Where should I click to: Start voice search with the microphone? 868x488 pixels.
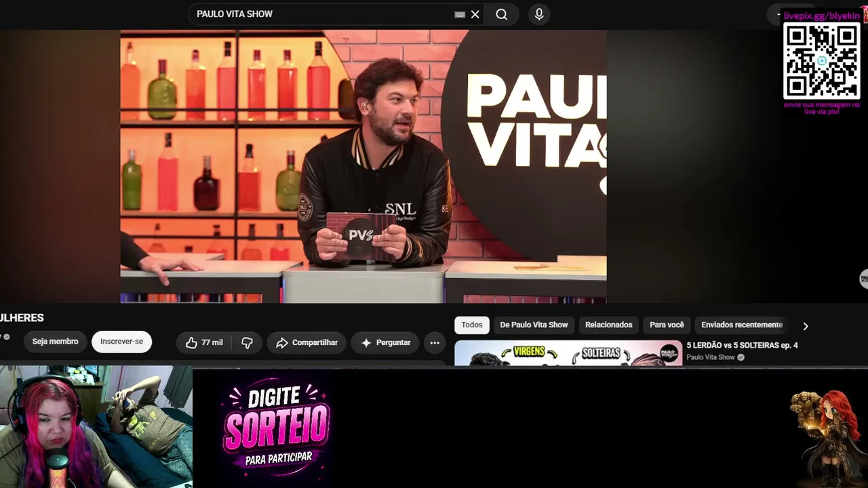tap(539, 14)
